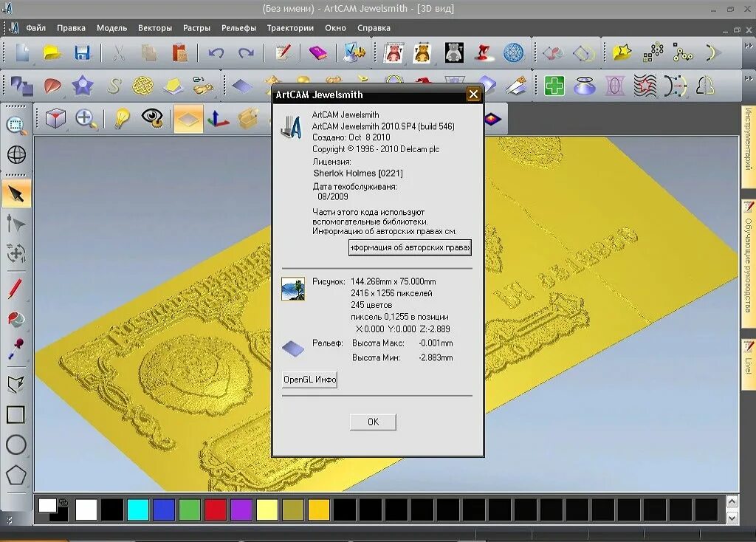
Task: Select the color picker eyedropper tool
Action: coord(16,348)
